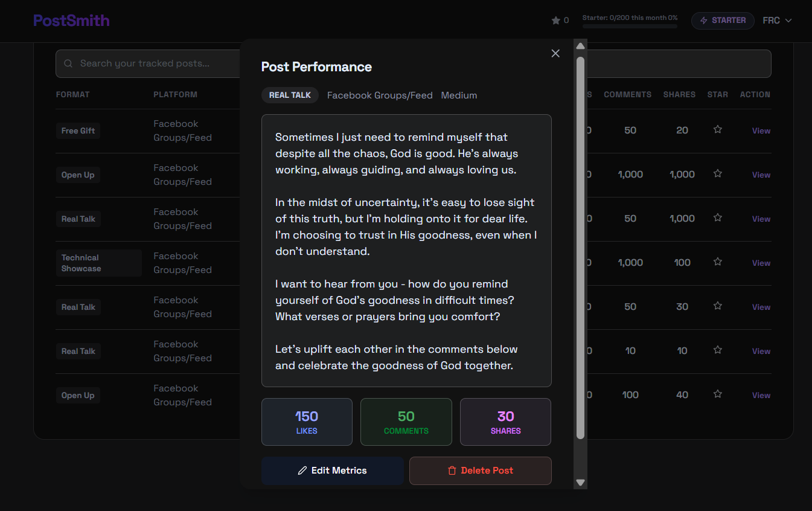Image resolution: width=812 pixels, height=511 pixels.
Task: Click the Medium label in the dialog
Action: click(x=459, y=95)
